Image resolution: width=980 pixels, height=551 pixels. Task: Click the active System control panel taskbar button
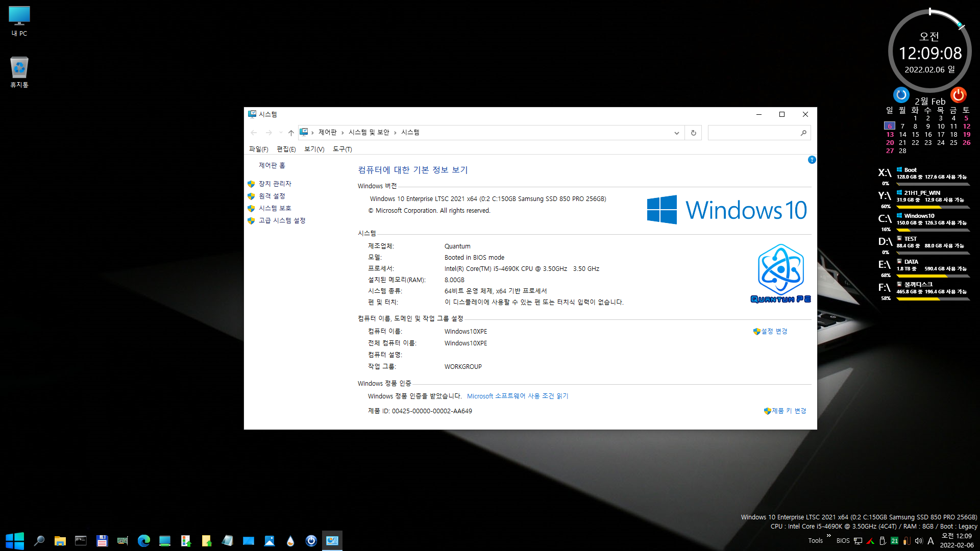pos(332,541)
